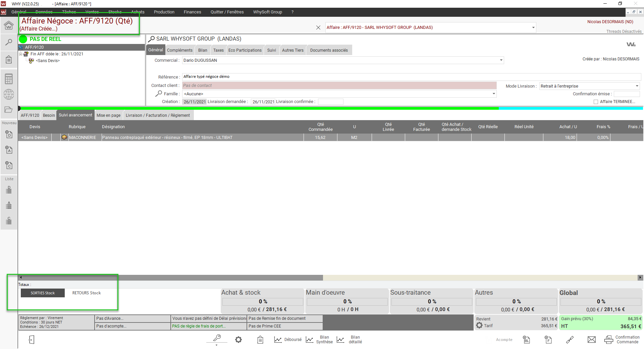Click the horizontal scrollbar thumb of grid
The width and height of the screenshot is (644, 349).
tap(173, 278)
